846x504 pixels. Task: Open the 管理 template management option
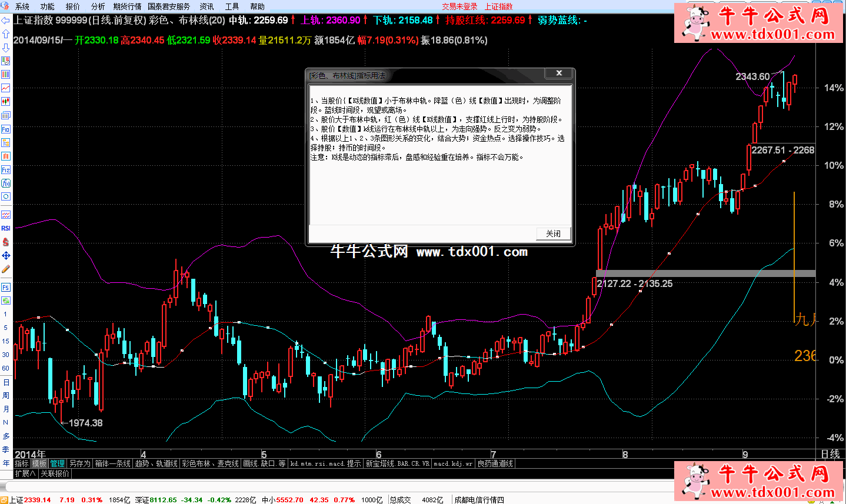(57, 463)
